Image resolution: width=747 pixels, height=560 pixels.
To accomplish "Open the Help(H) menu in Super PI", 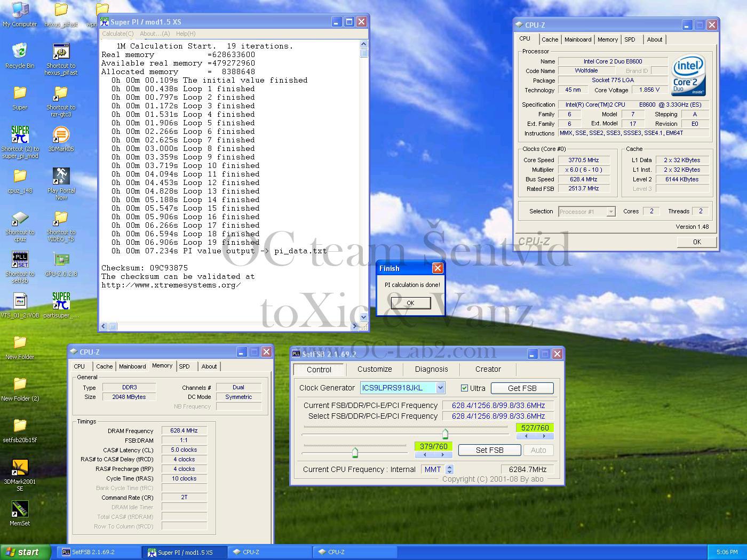I will click(x=186, y=34).
